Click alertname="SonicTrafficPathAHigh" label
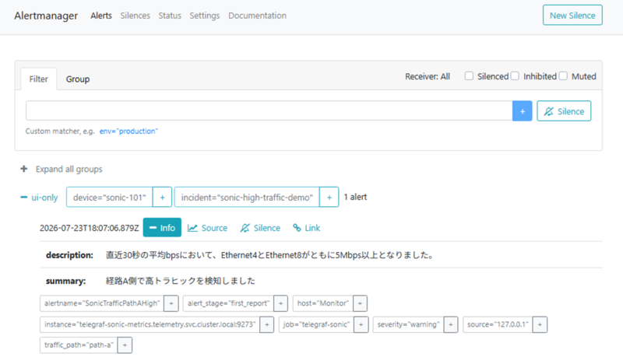The image size is (623, 364). click(102, 303)
